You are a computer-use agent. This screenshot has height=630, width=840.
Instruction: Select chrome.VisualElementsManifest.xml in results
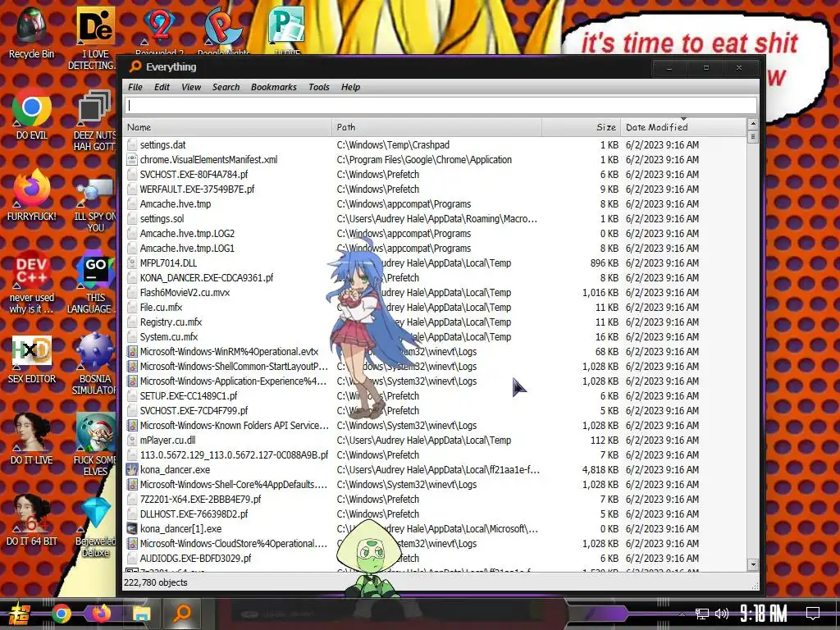coord(435,160)
